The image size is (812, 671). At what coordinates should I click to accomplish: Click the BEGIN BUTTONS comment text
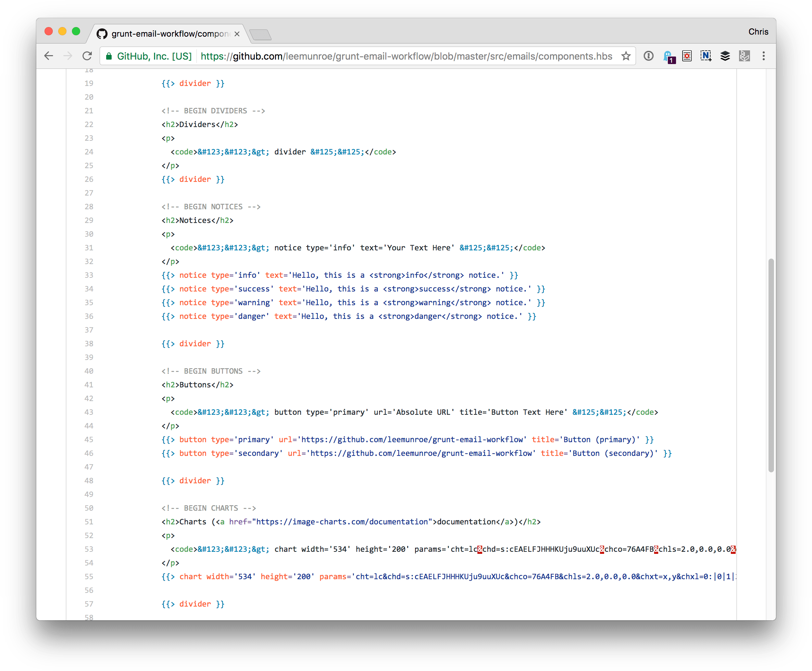point(211,371)
